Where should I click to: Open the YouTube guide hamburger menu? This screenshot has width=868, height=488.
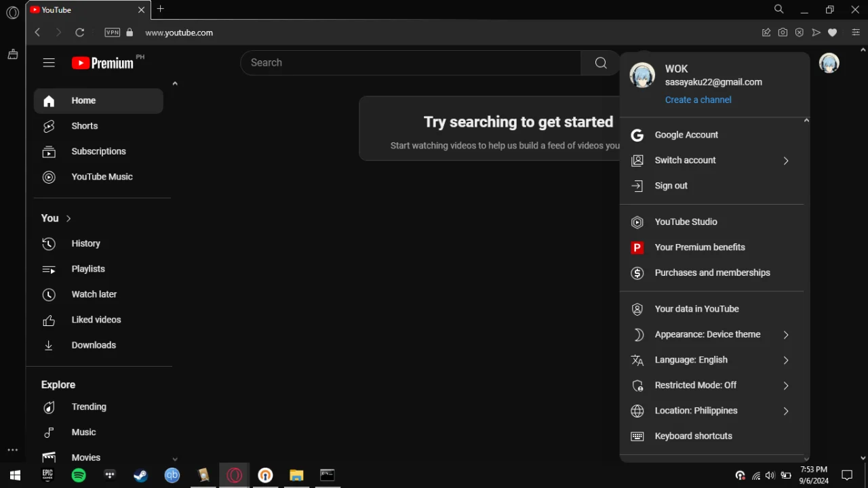(x=49, y=63)
